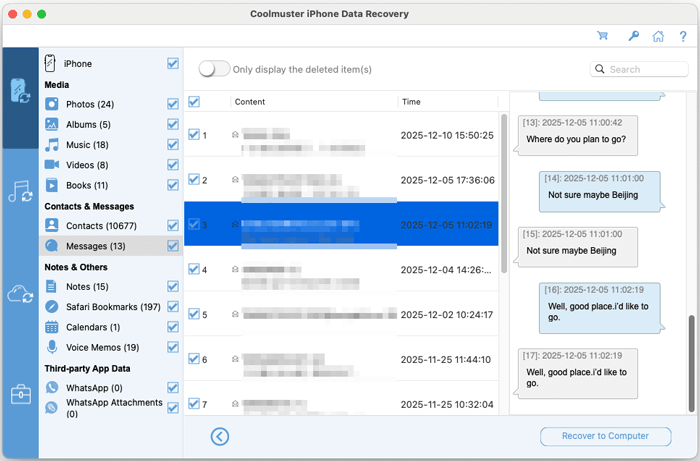Select message row dated 2025-11-25 11:44:10

tap(341, 359)
